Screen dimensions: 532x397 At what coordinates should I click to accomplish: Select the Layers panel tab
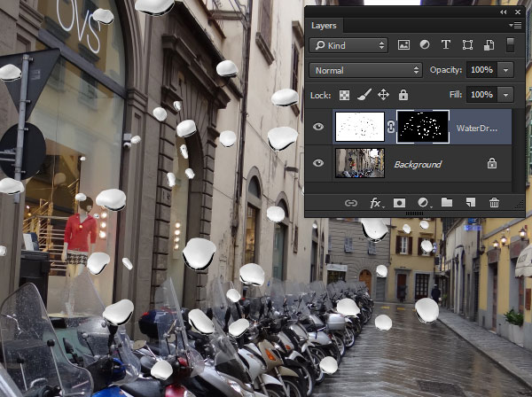[x=324, y=26]
